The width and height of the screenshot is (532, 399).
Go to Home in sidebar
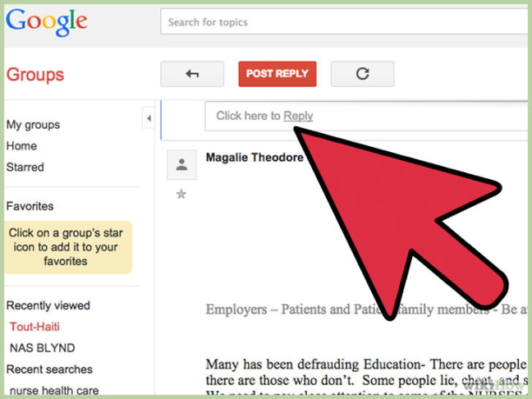click(x=21, y=146)
